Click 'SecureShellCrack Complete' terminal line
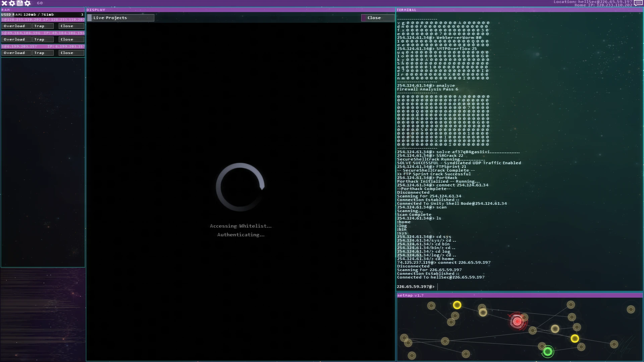 coord(436,170)
